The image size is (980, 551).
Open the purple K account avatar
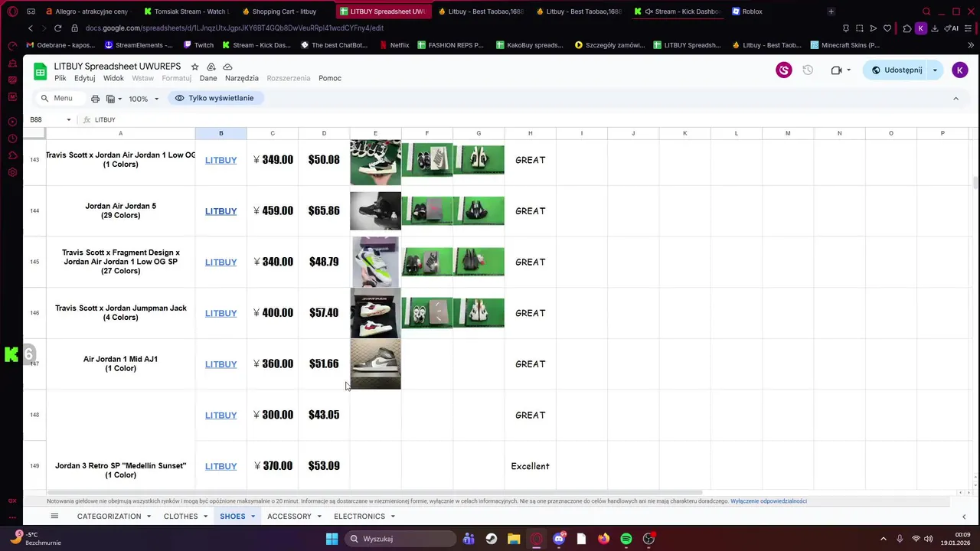tap(959, 70)
